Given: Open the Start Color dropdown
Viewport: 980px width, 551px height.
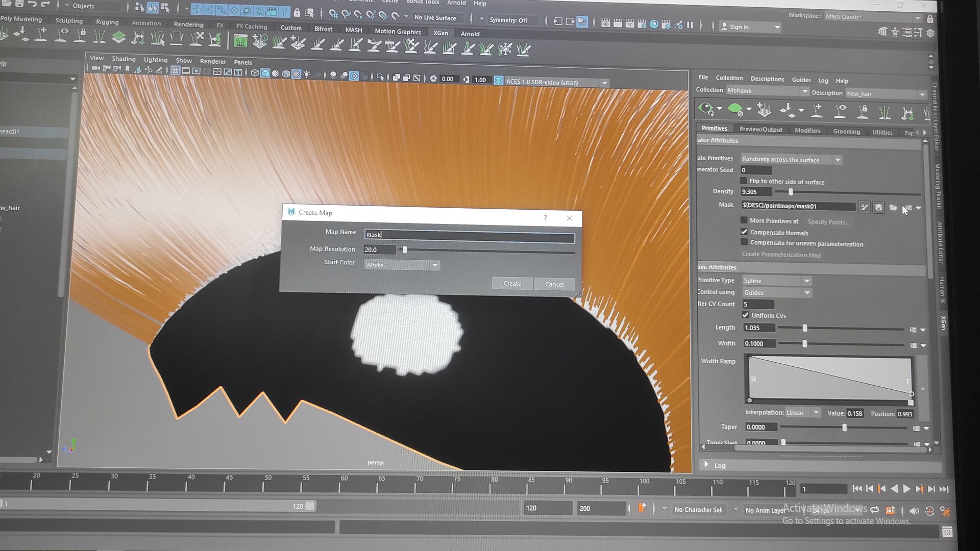Looking at the screenshot, I should [402, 265].
